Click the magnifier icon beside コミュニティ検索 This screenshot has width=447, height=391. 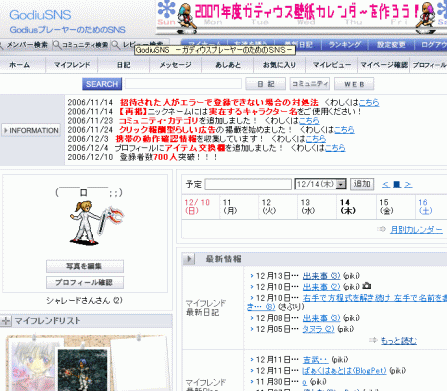(x=57, y=45)
